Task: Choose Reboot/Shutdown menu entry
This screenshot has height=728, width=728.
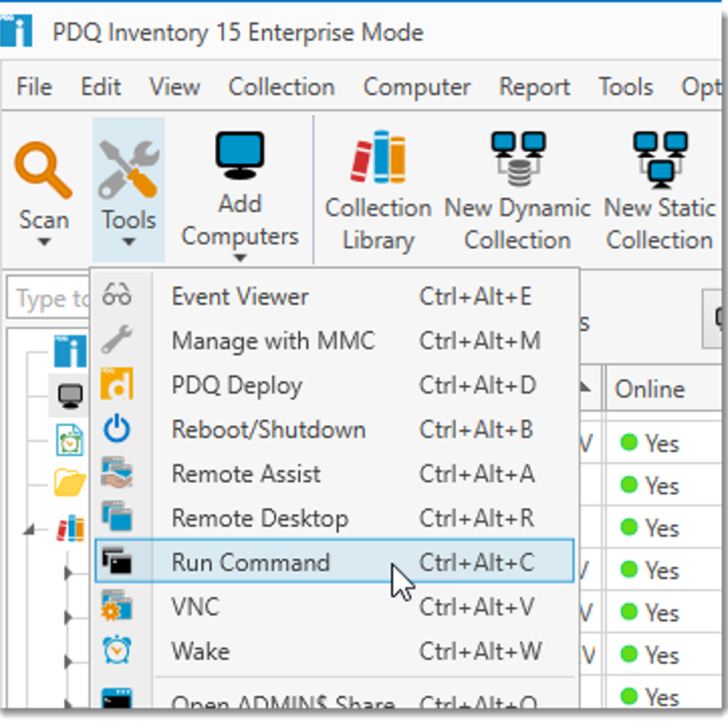Action: tap(334, 430)
